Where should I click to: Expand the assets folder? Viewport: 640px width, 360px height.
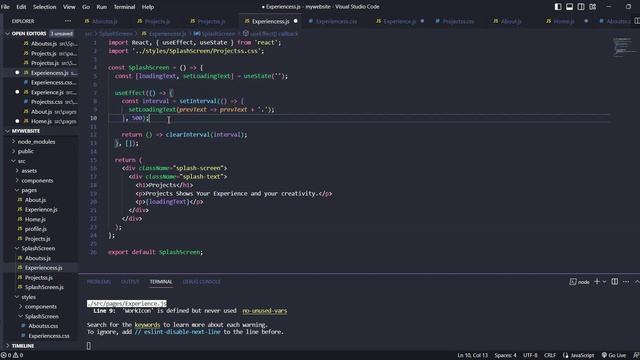pyautogui.click(x=29, y=171)
